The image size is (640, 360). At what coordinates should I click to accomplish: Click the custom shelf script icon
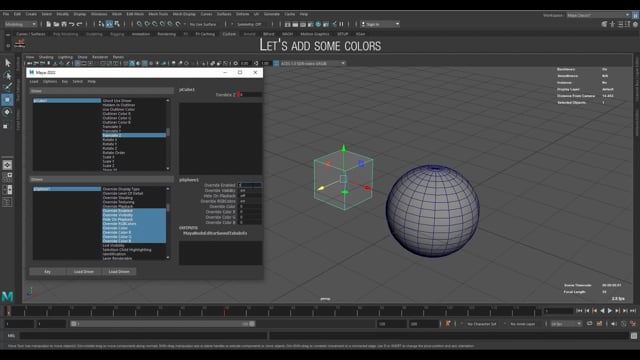[x=20, y=43]
